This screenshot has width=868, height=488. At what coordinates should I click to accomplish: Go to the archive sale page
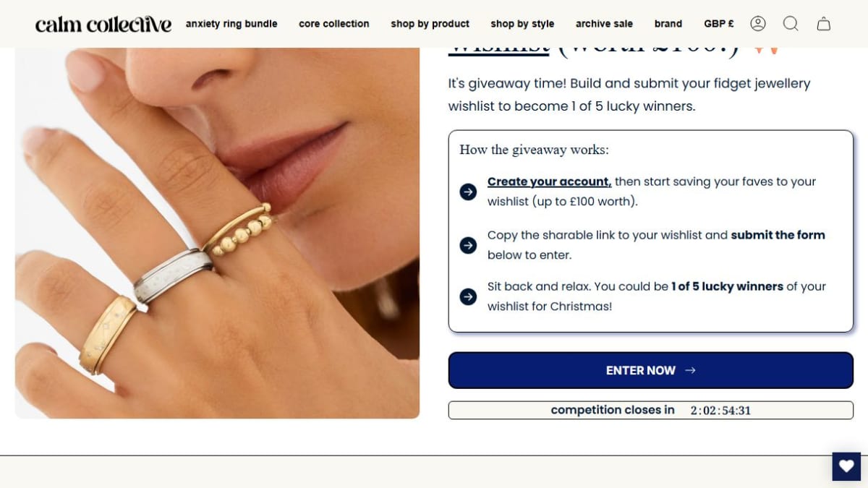click(604, 24)
